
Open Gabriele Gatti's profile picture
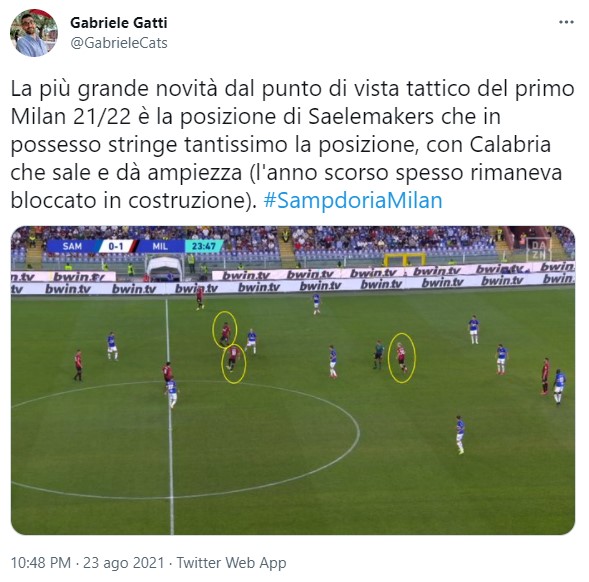pos(34,33)
